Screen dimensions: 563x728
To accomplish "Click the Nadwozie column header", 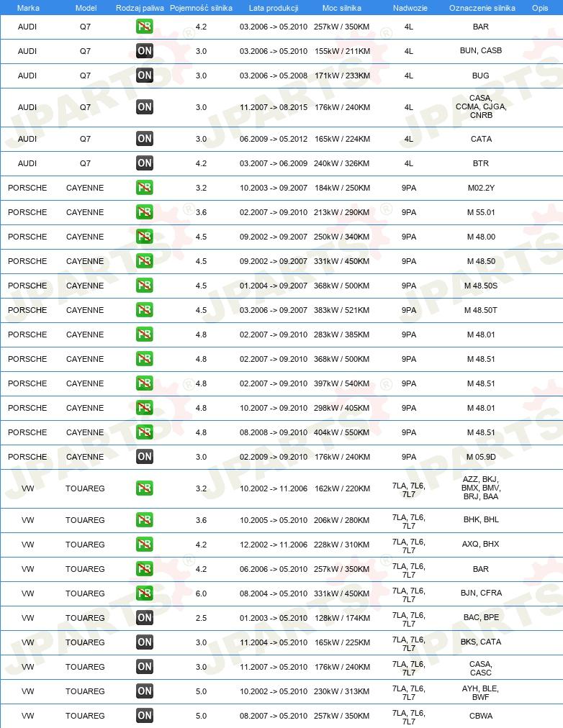I will click(x=410, y=8).
